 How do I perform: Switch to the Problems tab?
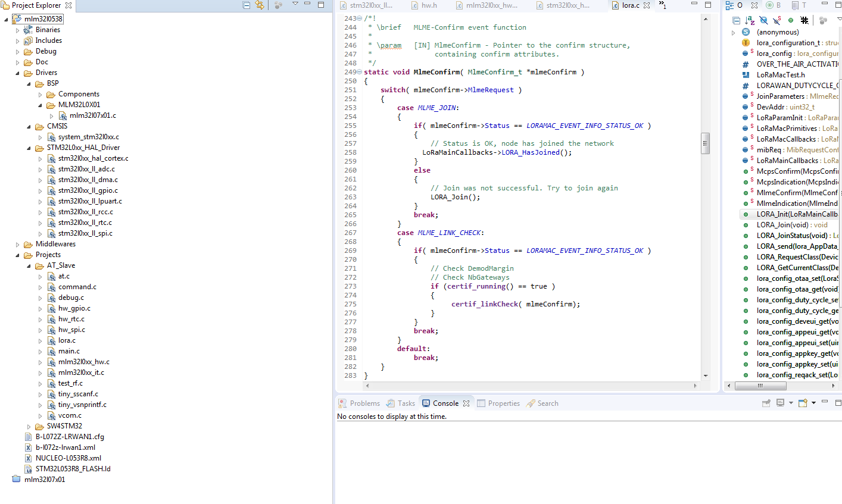[x=359, y=403]
